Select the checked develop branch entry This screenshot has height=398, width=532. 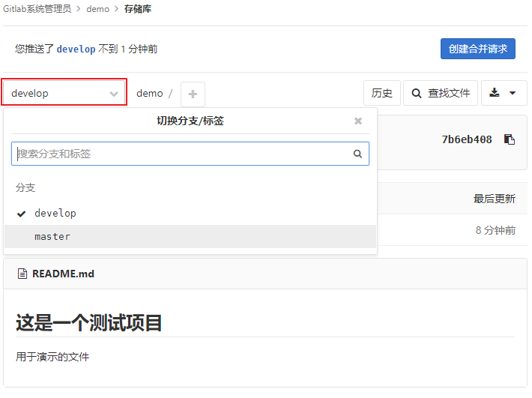55,213
